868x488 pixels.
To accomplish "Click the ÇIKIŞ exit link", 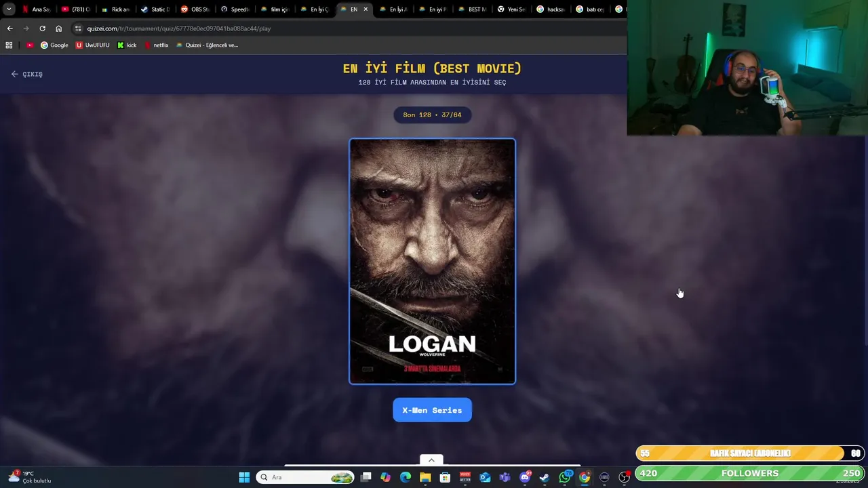I will (27, 74).
